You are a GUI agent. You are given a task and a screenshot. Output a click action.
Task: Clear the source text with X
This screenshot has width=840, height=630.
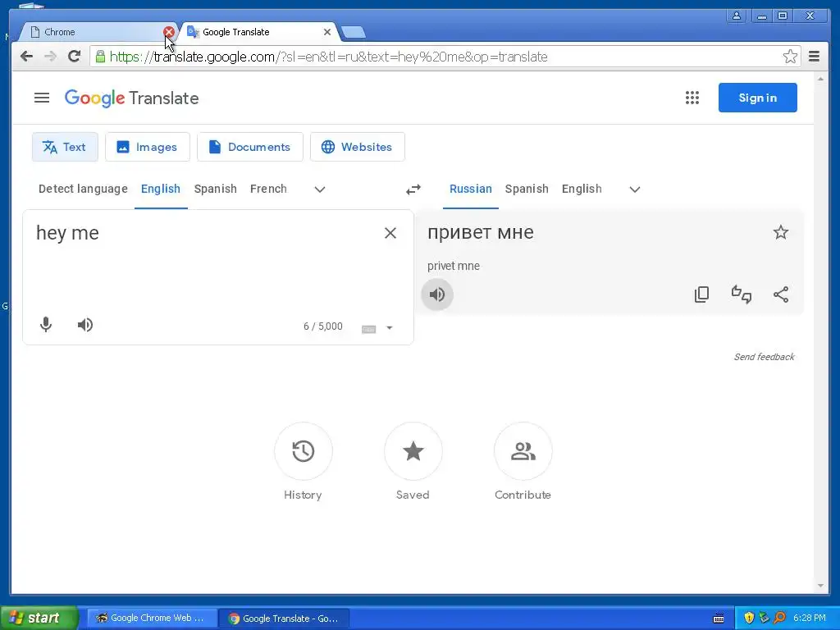tap(390, 233)
